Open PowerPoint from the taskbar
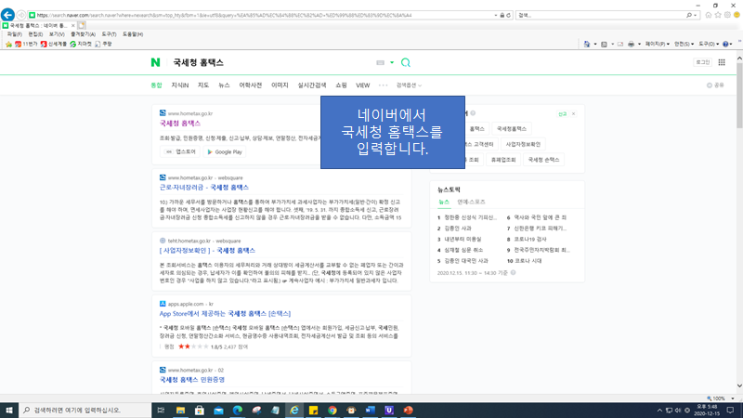743x418 pixels. [408, 410]
